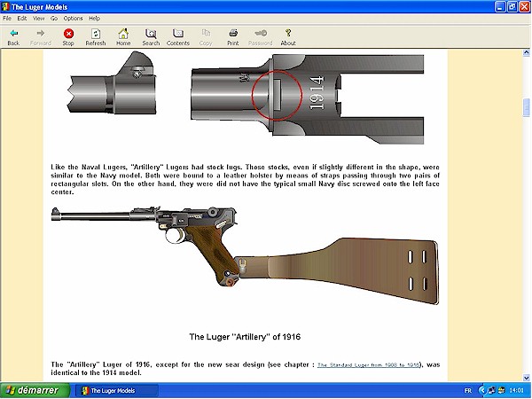Screen dimensions: 532x399
Task: Click the Copy toolbar icon
Action: [x=206, y=37]
